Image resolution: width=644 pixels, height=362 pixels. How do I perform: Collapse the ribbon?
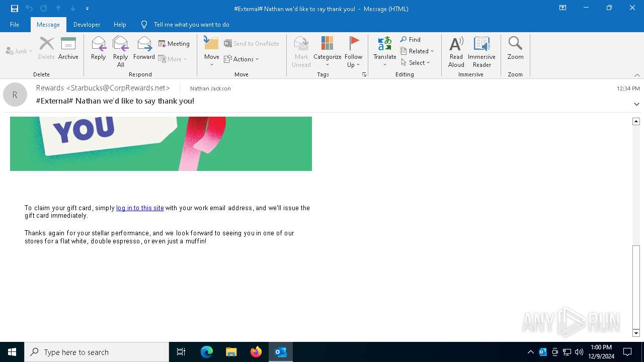(x=637, y=75)
